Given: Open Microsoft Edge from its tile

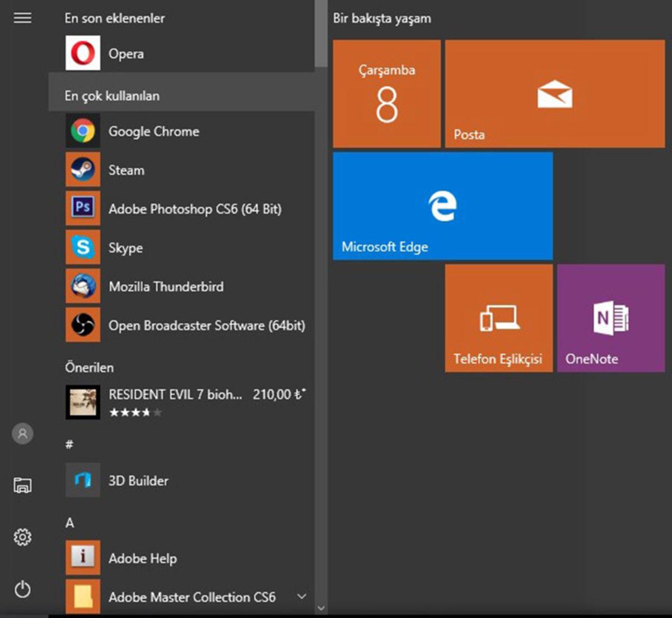Looking at the screenshot, I should [442, 206].
